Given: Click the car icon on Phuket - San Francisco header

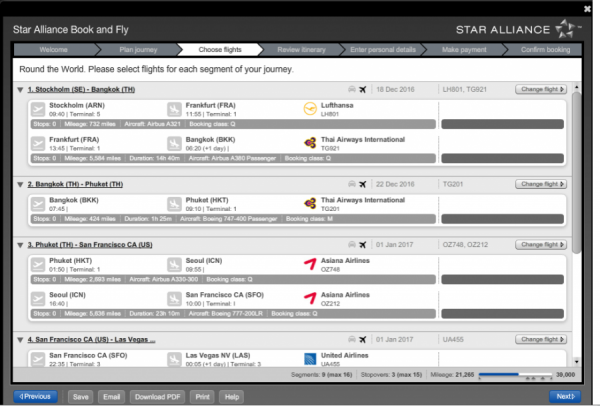Looking at the screenshot, I should [352, 245].
